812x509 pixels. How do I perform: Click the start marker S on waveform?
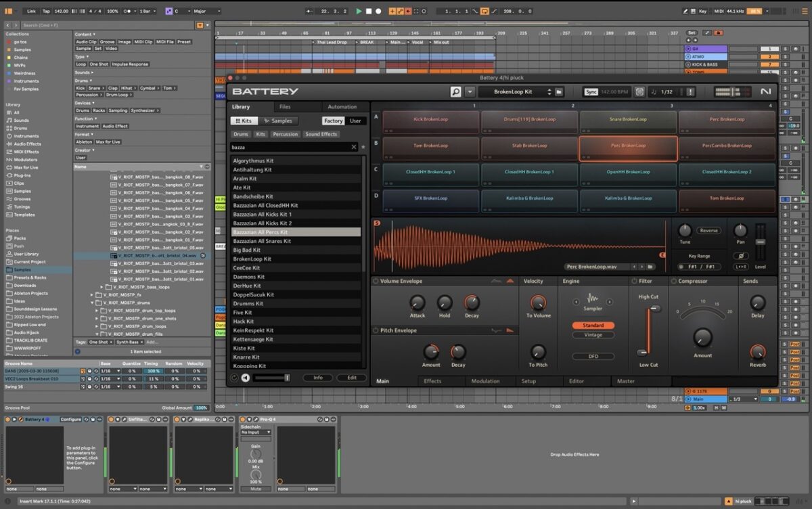(377, 223)
